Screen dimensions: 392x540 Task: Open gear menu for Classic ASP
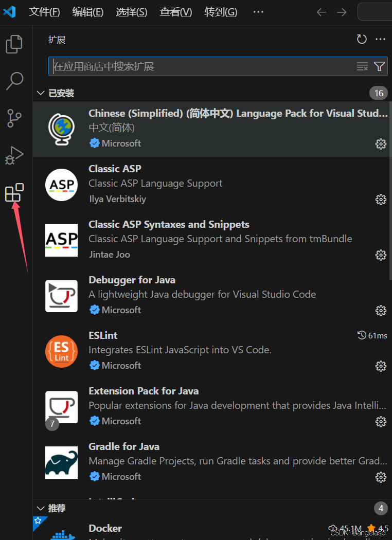click(x=381, y=200)
